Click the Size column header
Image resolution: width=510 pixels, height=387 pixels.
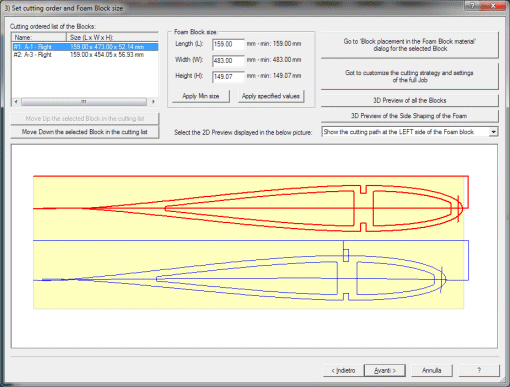point(113,37)
